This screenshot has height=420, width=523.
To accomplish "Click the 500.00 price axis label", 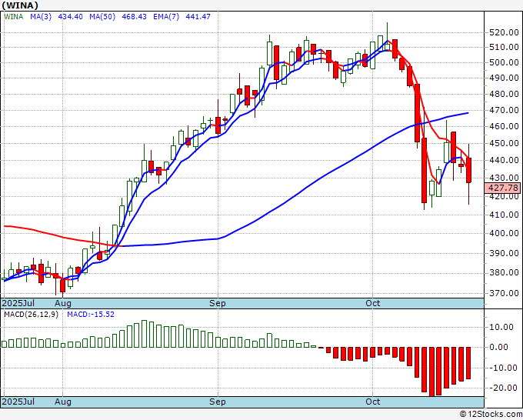I will click(x=504, y=62).
